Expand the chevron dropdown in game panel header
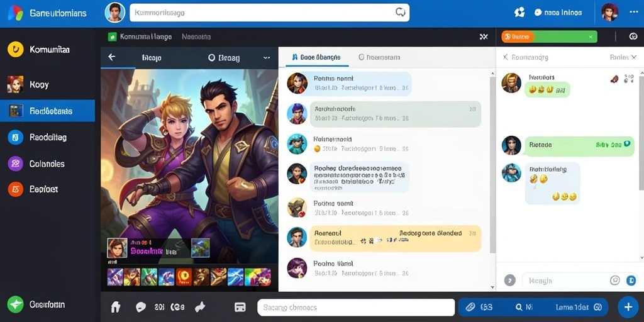The height and width of the screenshot is (322, 644). pos(267,58)
